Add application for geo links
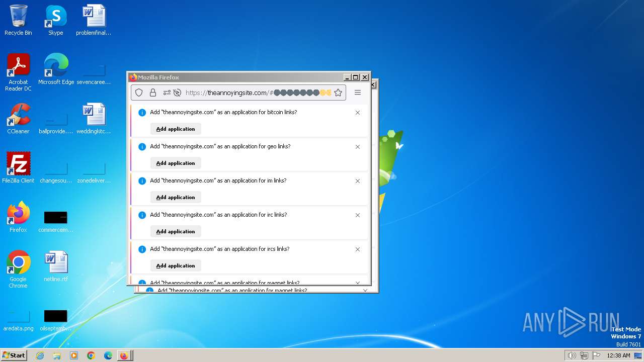 coord(176,163)
